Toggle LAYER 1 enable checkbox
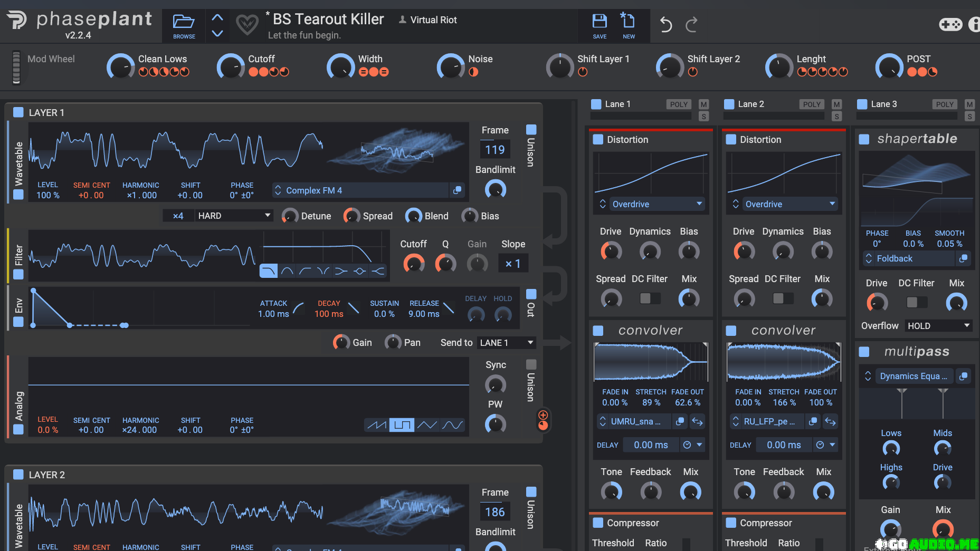This screenshot has height=551, width=980. pos(18,112)
